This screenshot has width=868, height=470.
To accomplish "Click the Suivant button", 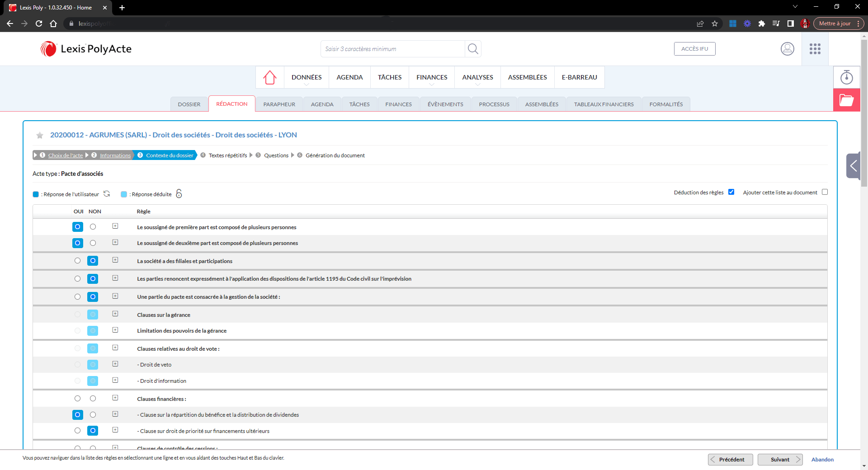I will pyautogui.click(x=780, y=460).
